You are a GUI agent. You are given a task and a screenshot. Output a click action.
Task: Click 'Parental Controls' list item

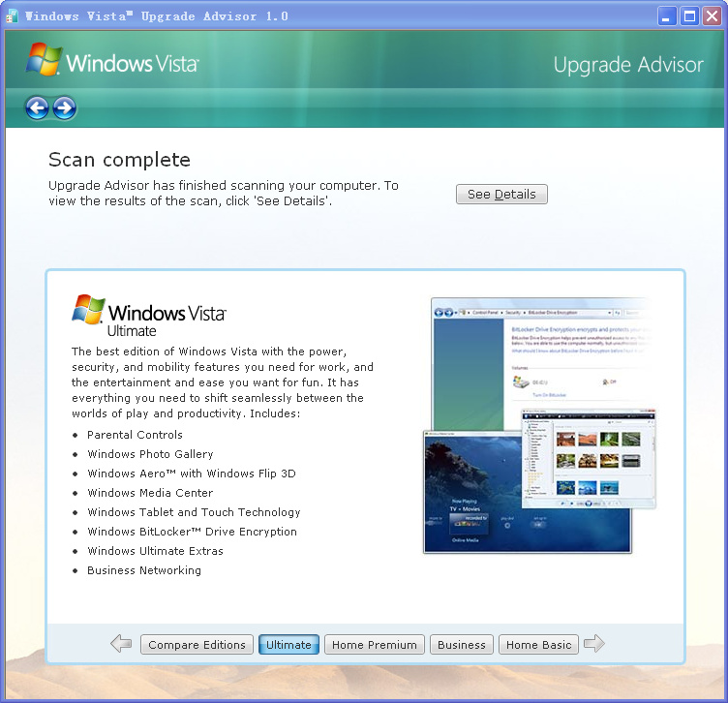pos(135,435)
